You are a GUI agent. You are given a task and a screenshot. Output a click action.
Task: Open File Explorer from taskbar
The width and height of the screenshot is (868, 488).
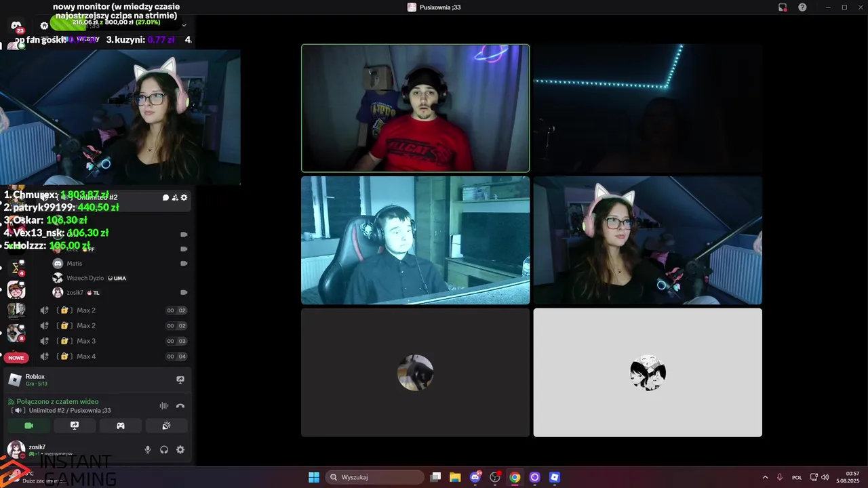coord(455,477)
